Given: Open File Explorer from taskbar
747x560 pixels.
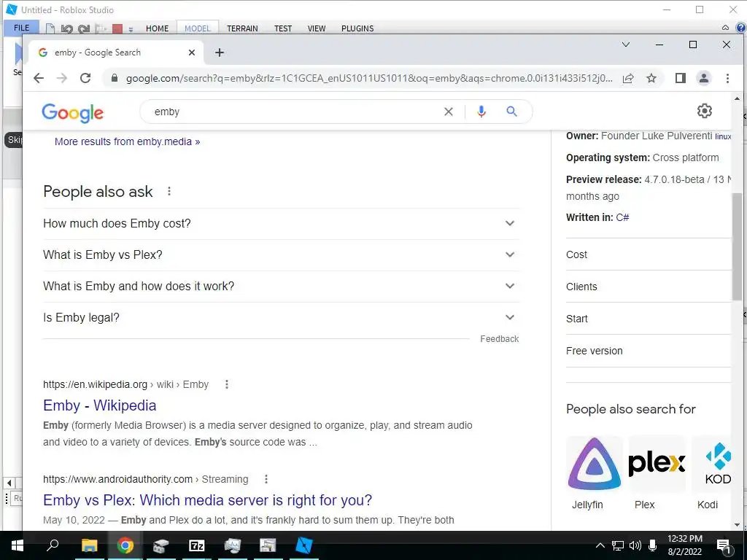Looking at the screenshot, I should point(89,545).
